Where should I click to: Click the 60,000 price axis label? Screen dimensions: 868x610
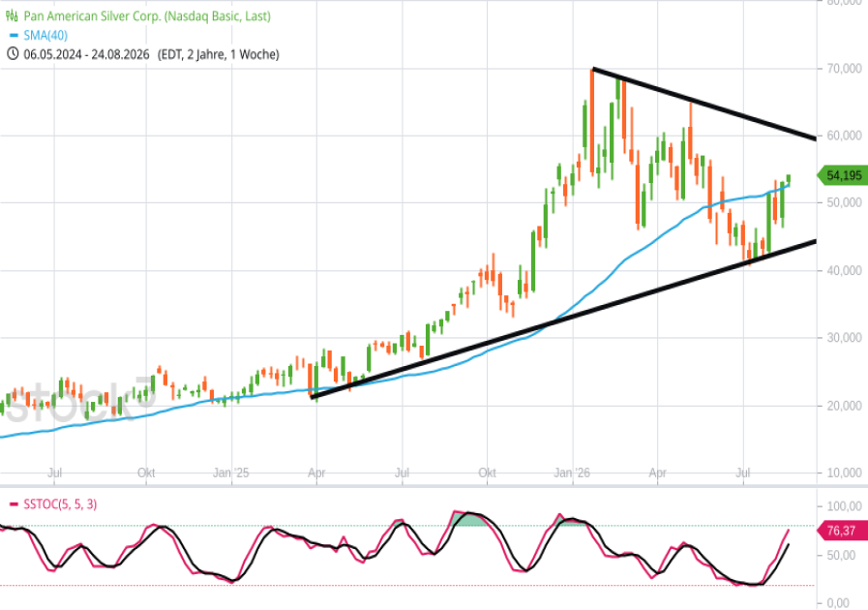click(x=844, y=136)
